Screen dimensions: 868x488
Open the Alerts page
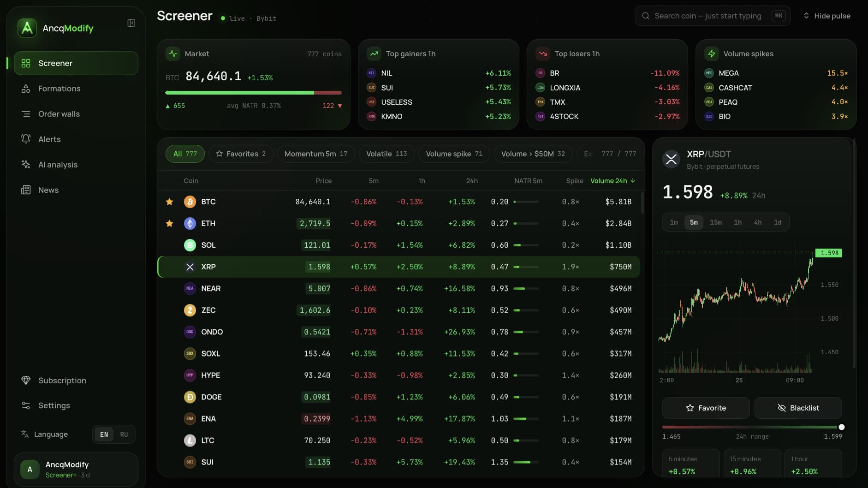click(x=76, y=139)
